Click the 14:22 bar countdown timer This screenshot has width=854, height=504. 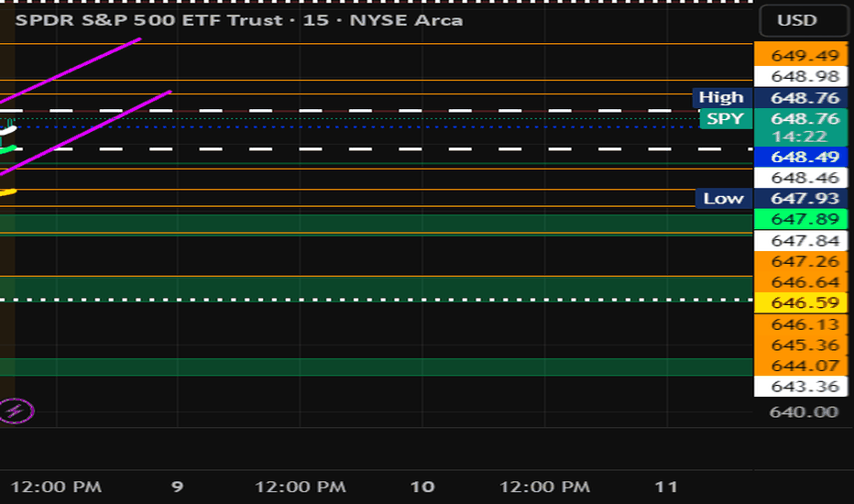[801, 137]
